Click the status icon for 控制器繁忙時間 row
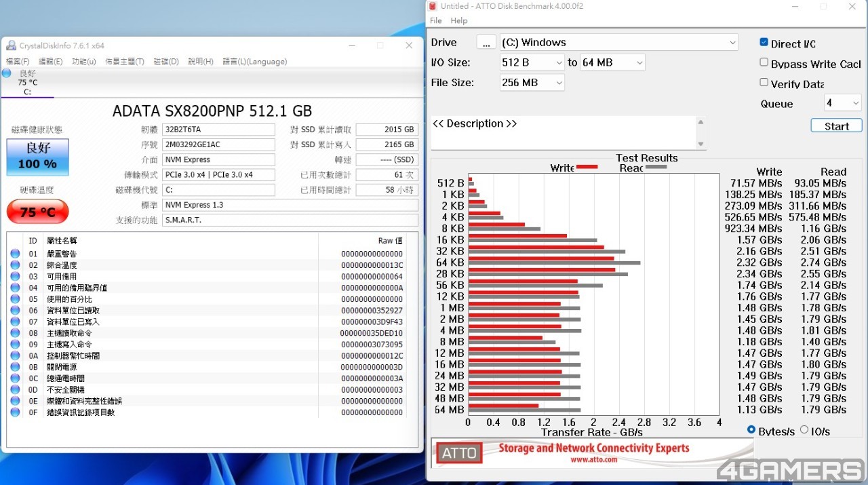 [15, 355]
